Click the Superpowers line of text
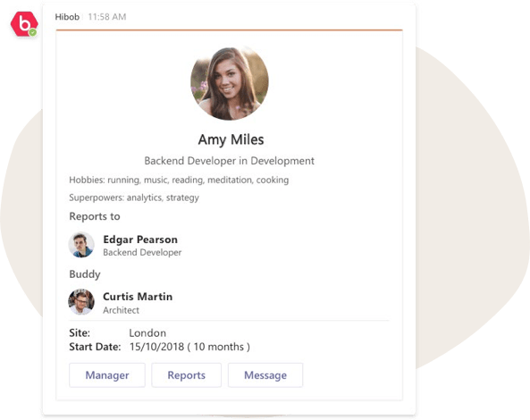Screen dimensions: 530x420 (x=134, y=197)
